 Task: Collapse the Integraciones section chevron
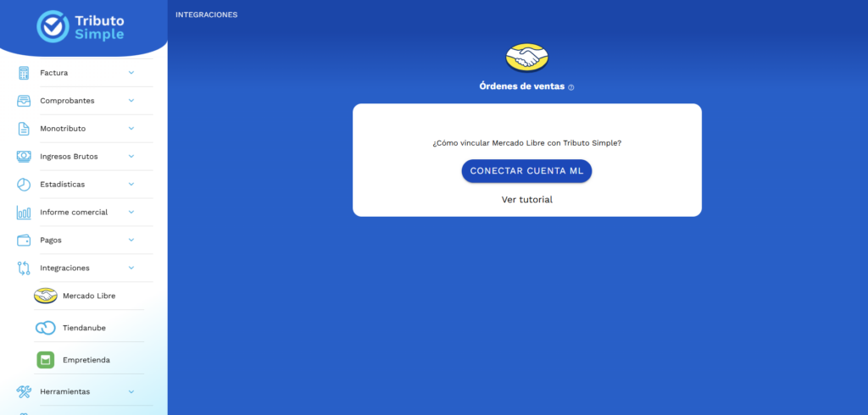click(131, 268)
